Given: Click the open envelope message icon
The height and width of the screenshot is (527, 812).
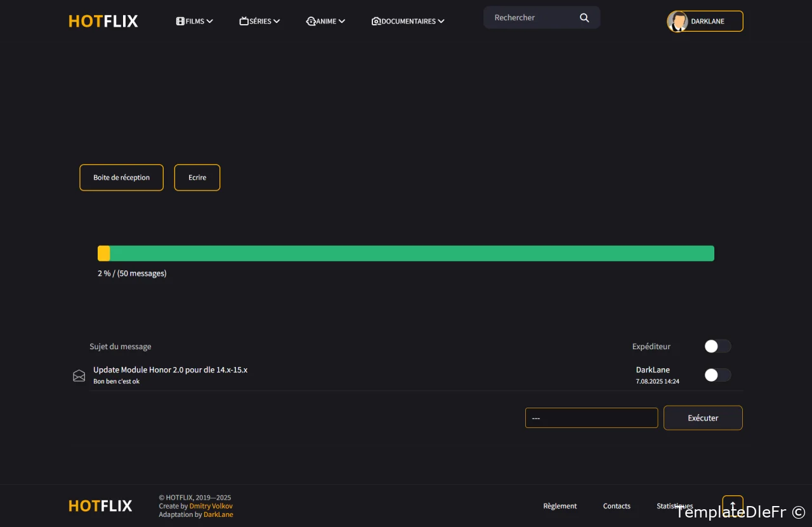Looking at the screenshot, I should tap(79, 376).
